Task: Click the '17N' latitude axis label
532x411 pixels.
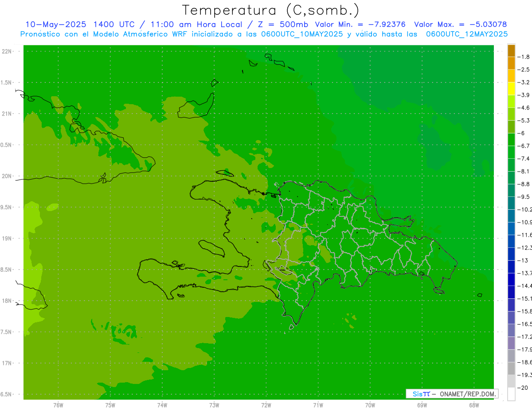Action: [7, 363]
